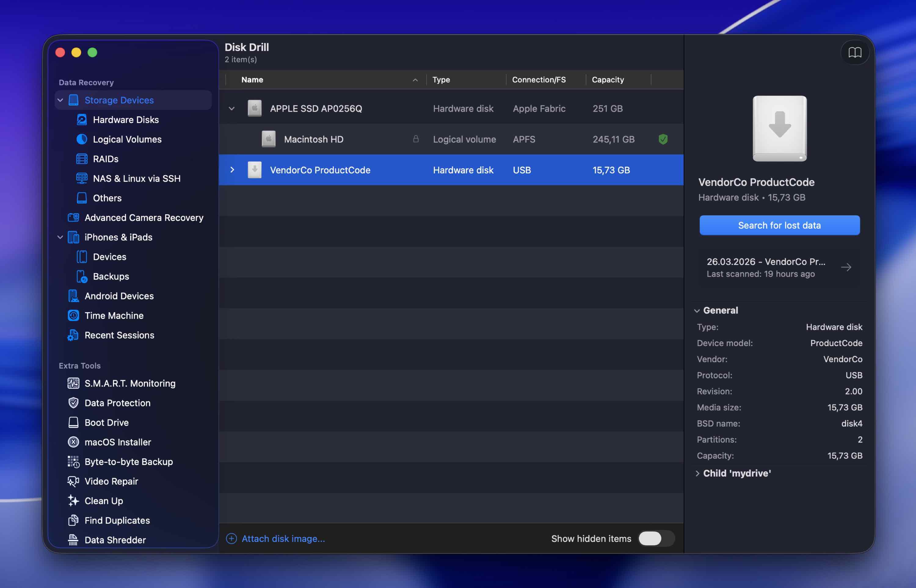916x588 pixels.
Task: Collapse the iPhones & iPads section
Action: pyautogui.click(x=60, y=237)
